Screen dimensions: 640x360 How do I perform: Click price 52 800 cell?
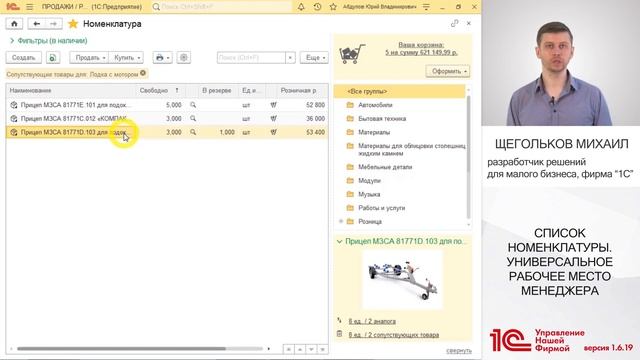[303, 105]
